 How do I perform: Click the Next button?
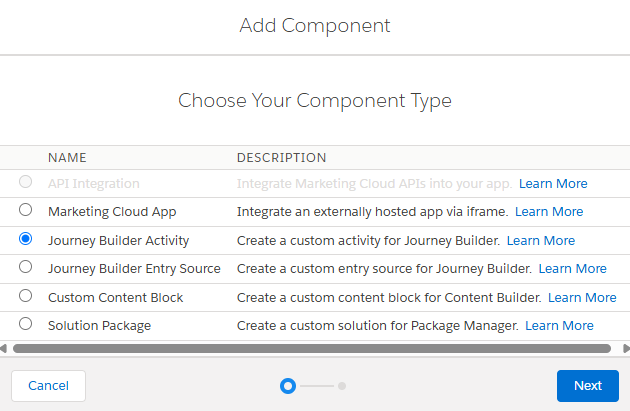(588, 386)
